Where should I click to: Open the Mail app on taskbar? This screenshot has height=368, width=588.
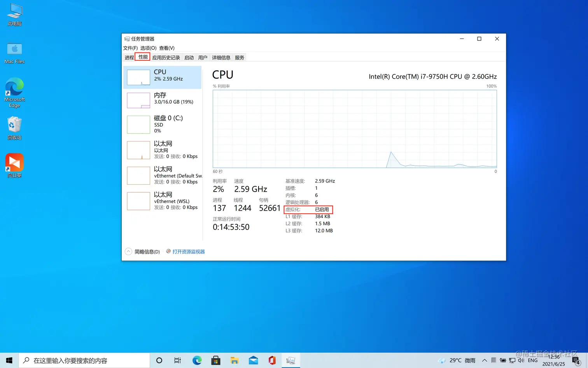coord(253,361)
